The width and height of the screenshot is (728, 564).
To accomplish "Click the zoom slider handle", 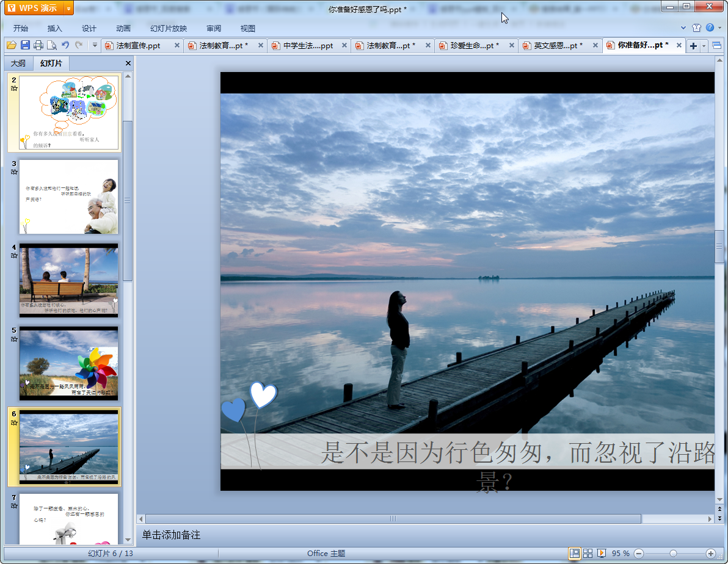I will pyautogui.click(x=673, y=553).
